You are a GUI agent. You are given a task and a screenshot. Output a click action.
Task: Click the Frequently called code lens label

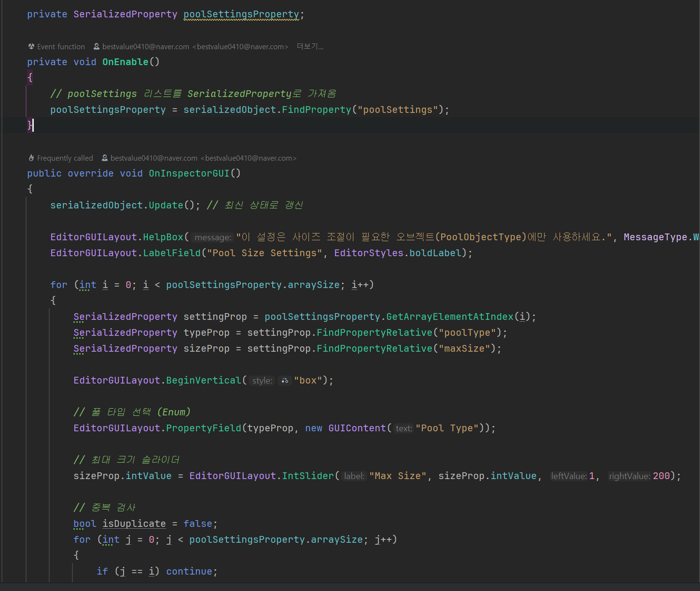tap(65, 158)
